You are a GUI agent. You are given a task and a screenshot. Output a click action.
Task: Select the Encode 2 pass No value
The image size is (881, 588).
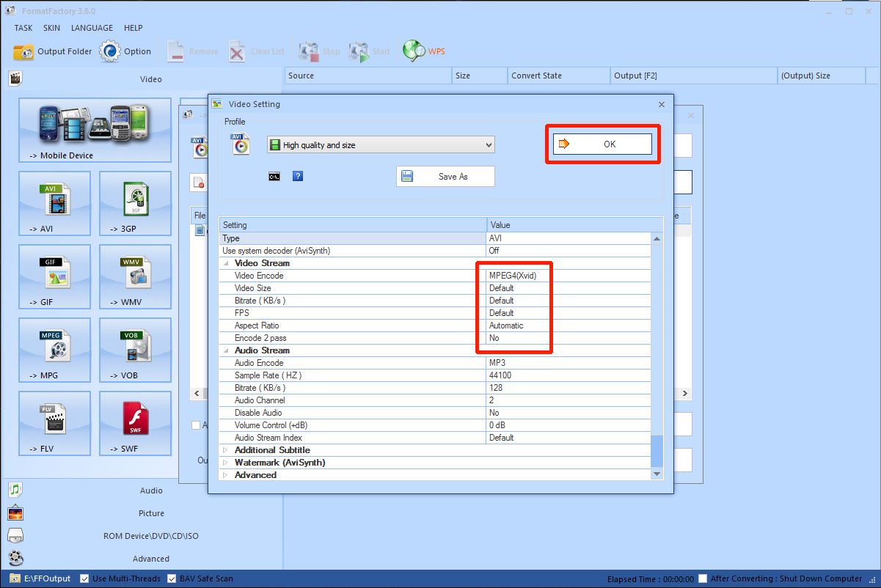point(569,338)
